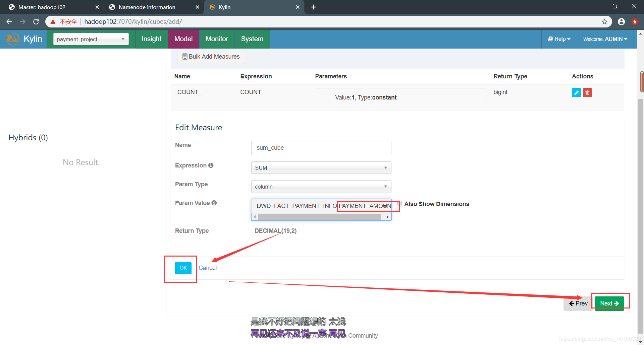This screenshot has height=345, width=644.
Task: Open the Param Type column dropdown
Action: tap(321, 187)
